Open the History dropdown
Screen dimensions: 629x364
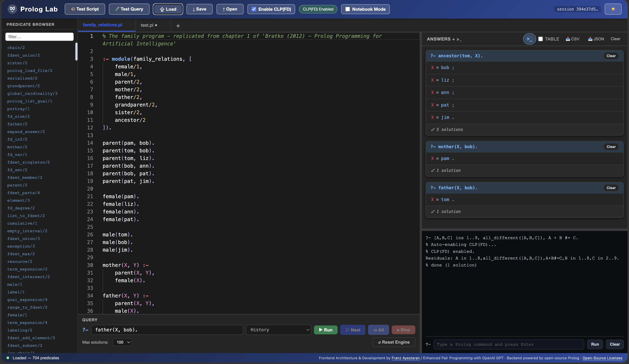(x=279, y=330)
